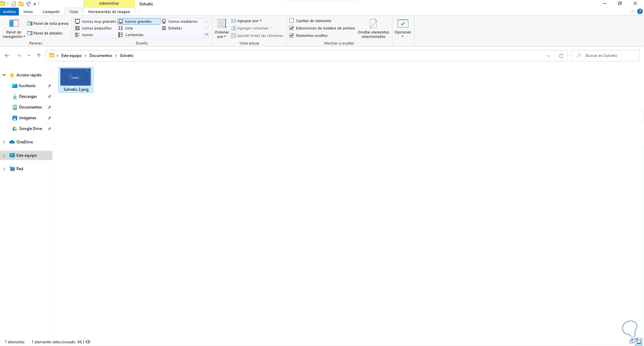Open the Ordenar por menu
The image size is (644, 346).
[x=222, y=29]
